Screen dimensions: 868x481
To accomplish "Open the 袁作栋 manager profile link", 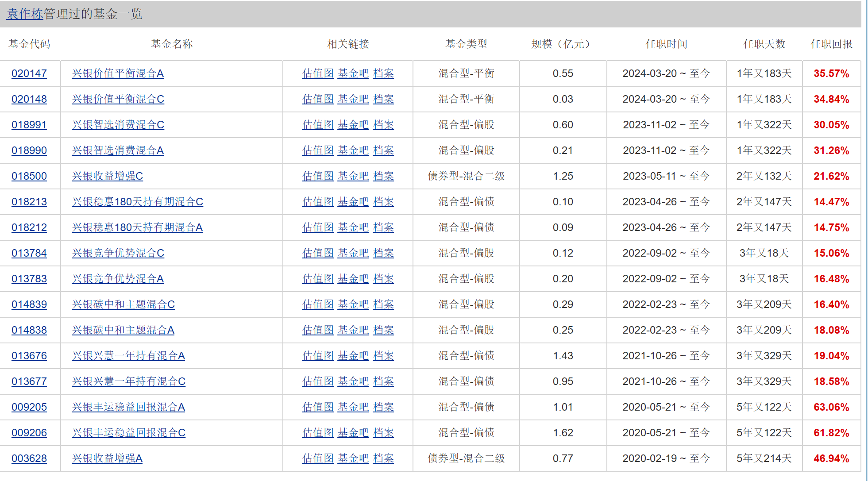I will tap(25, 14).
